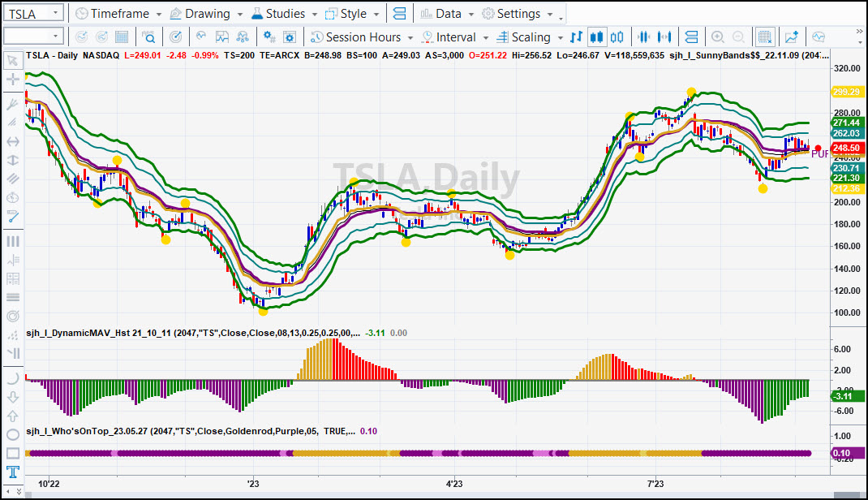The width and height of the screenshot is (868, 500).
Task: Pick the blue ruler measuring tool
Action: (x=12, y=217)
